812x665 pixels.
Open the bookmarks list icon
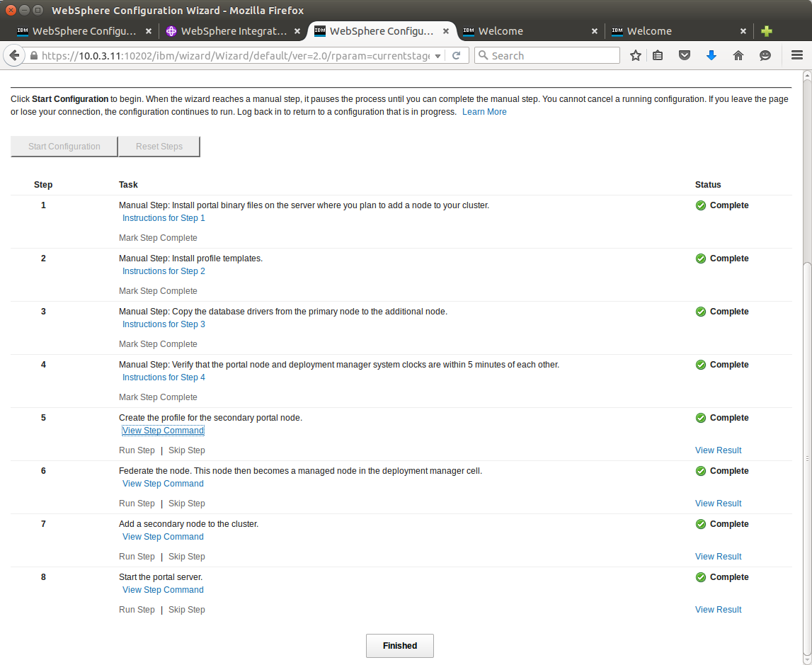pos(658,55)
